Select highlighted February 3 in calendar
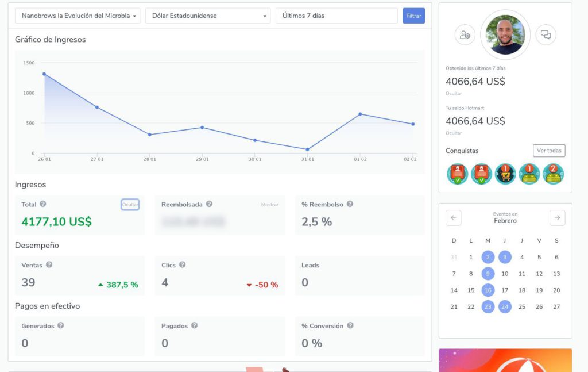Viewport: 588px width, 372px height. 505,257
